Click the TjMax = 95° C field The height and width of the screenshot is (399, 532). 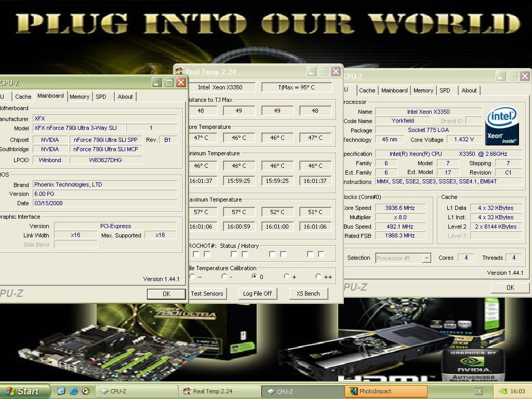pyautogui.click(x=297, y=87)
